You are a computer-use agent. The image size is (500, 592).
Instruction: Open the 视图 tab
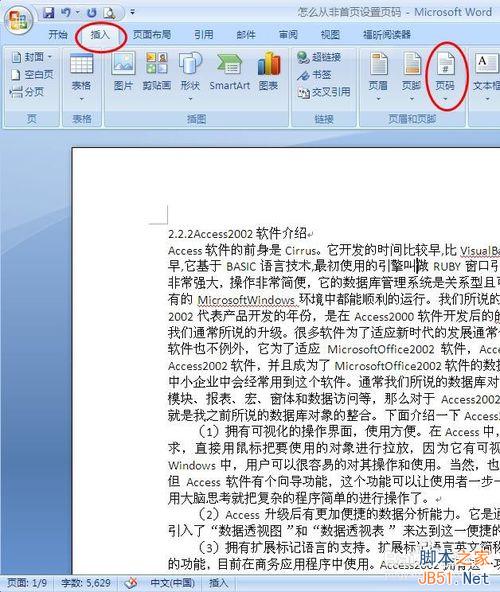pyautogui.click(x=330, y=35)
